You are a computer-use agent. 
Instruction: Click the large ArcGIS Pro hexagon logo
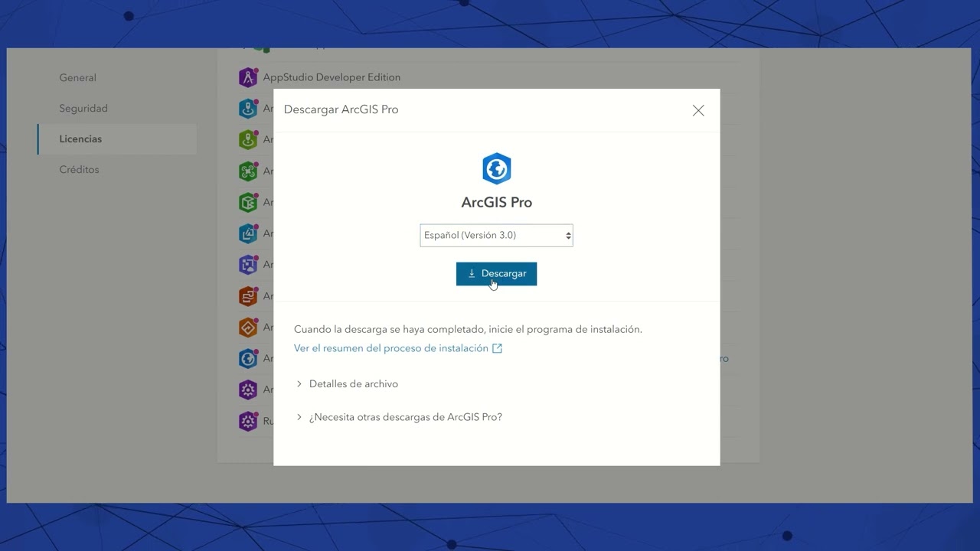(x=497, y=168)
